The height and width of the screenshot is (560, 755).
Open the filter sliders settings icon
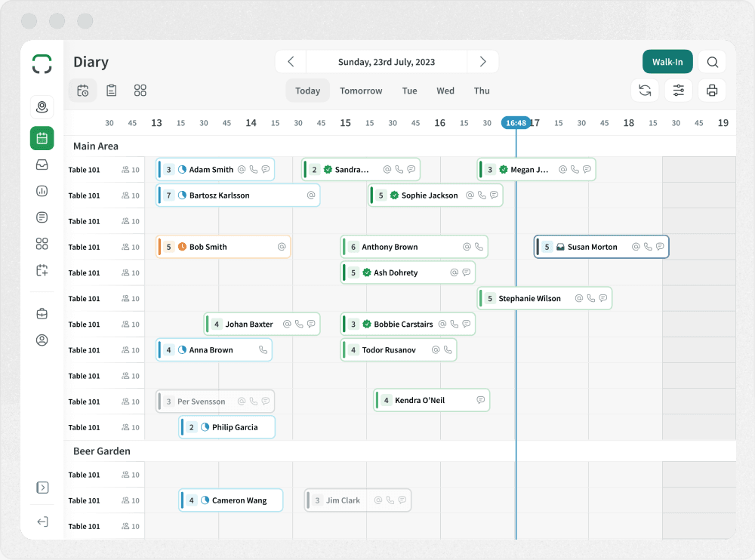[x=678, y=91]
